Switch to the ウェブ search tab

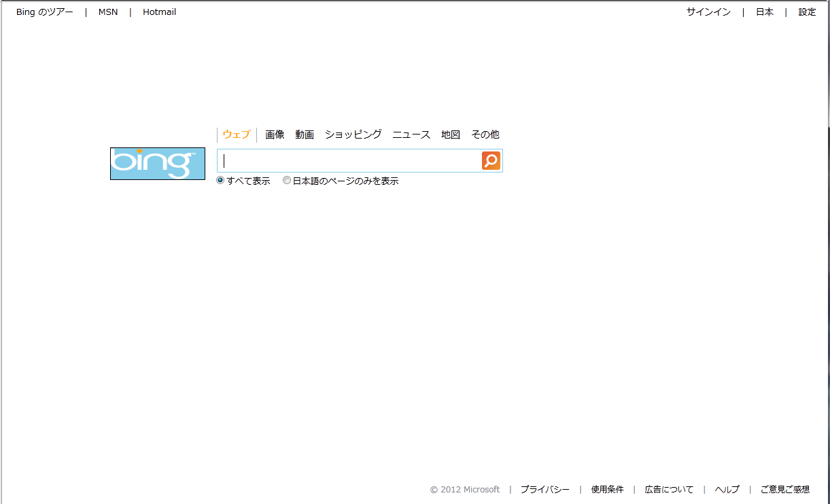coord(237,134)
